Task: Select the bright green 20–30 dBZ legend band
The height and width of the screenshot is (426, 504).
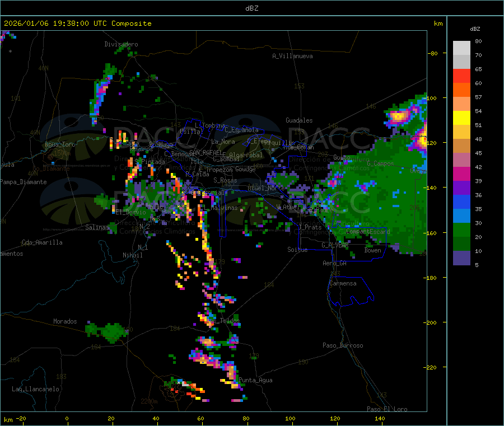Action: [461, 230]
